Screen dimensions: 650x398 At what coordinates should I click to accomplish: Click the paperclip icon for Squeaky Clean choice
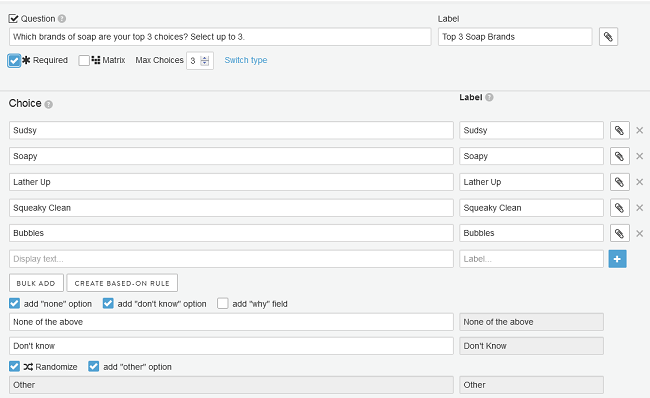tap(619, 208)
